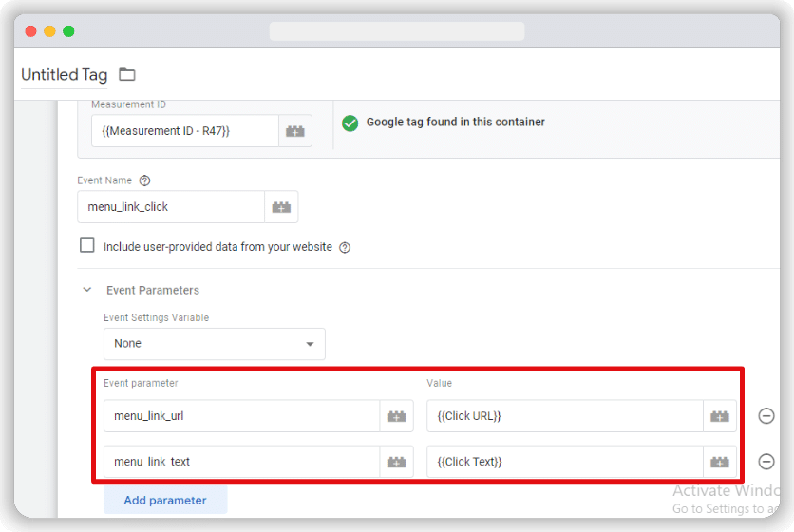Enable Include user-provided data checkbox
The image size is (794, 532).
tap(87, 246)
